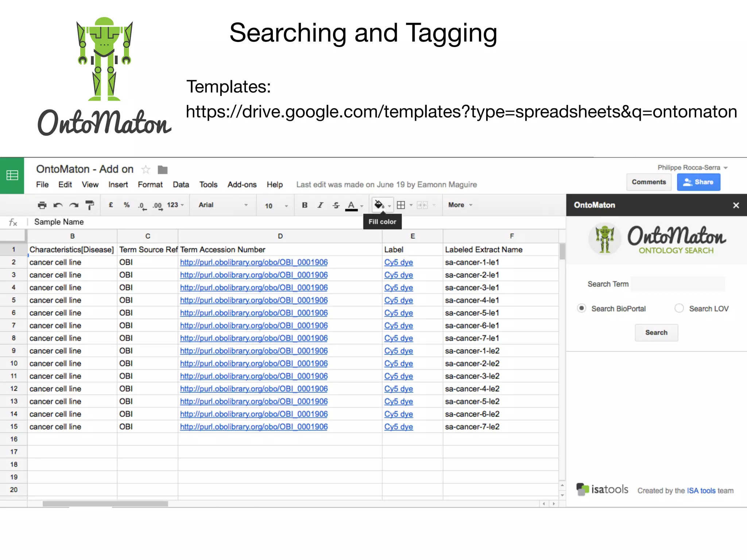747x560 pixels.
Task: Expand the borders dropdown arrow
Action: (411, 205)
